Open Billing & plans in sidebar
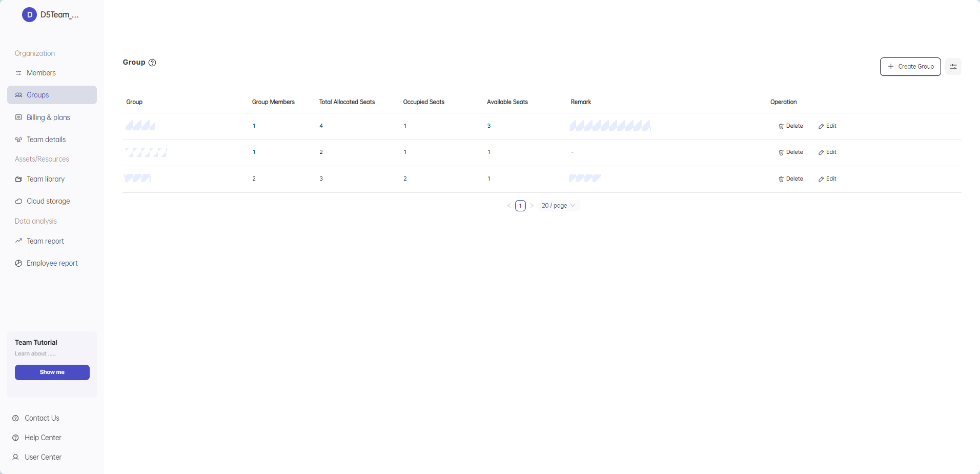 tap(48, 117)
